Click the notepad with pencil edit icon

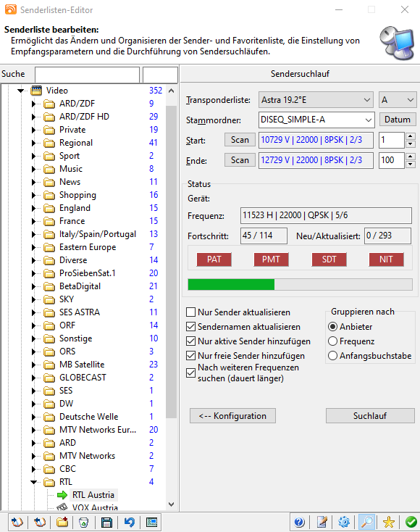coord(322,522)
